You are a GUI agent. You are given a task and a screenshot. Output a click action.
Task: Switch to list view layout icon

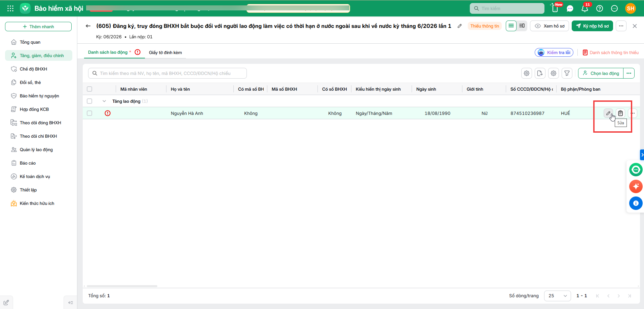click(x=511, y=26)
